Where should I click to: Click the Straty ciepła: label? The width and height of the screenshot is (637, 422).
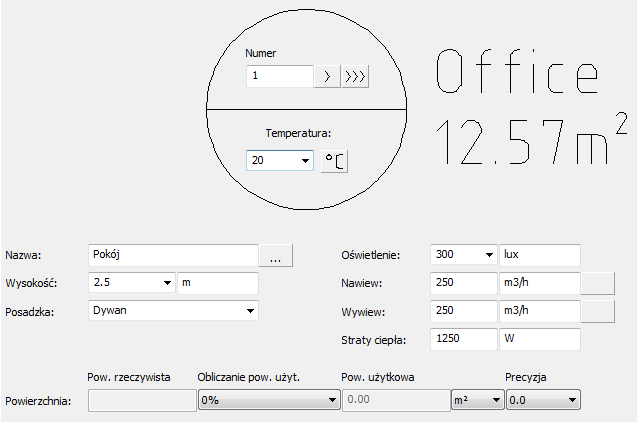[374, 340]
